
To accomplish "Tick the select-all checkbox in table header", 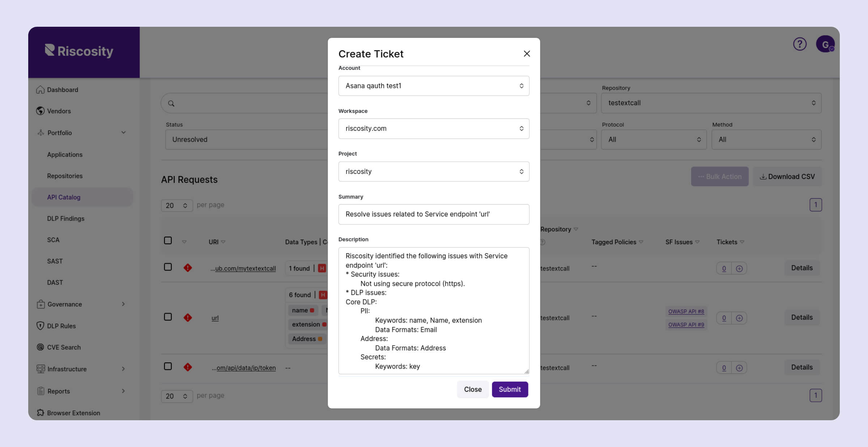I will pos(168,240).
